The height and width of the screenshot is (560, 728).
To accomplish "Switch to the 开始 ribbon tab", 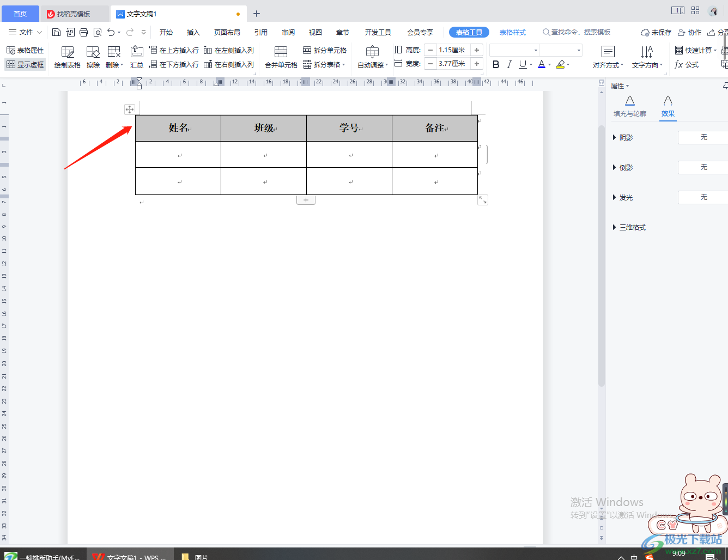I will 166,32.
